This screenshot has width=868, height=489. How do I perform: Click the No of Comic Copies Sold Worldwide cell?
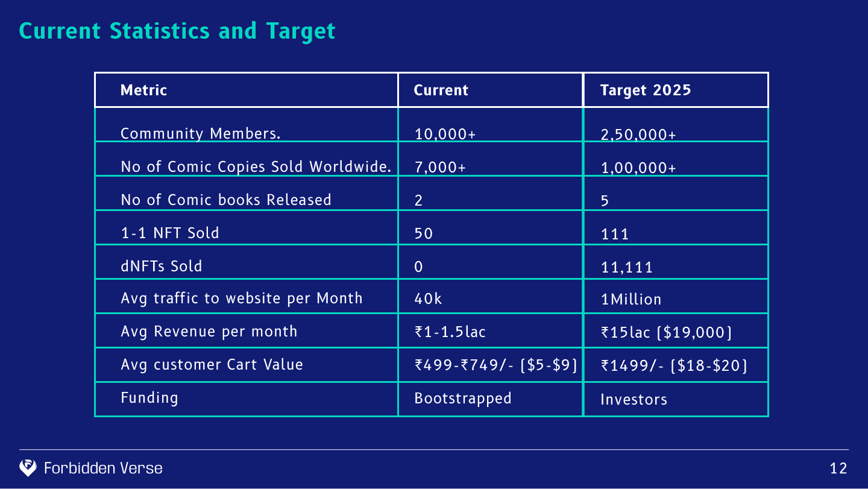click(x=256, y=166)
